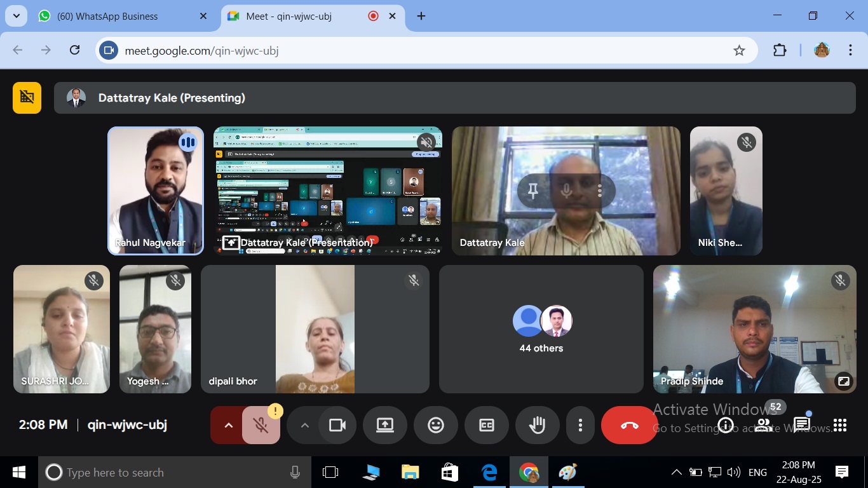The height and width of the screenshot is (488, 868).
Task: Open the meeting details info icon
Action: (726, 425)
